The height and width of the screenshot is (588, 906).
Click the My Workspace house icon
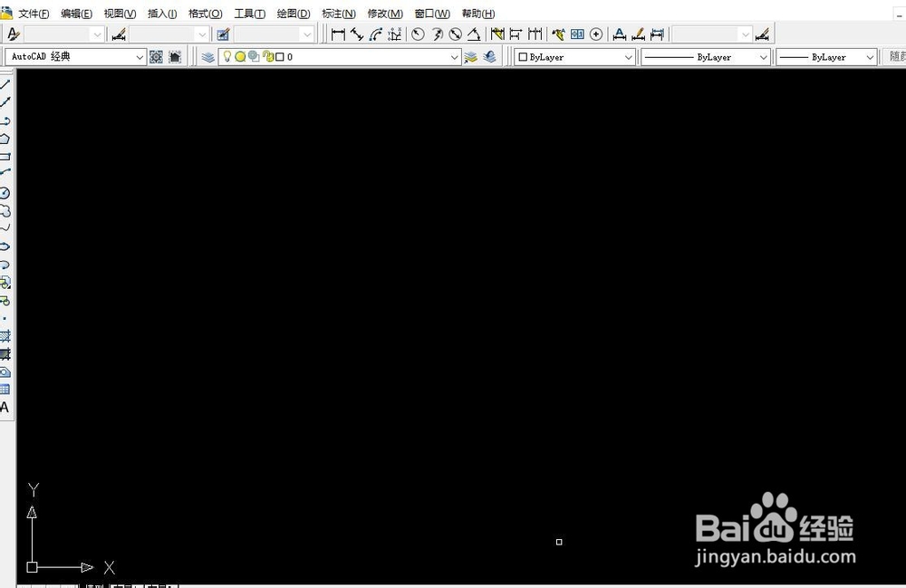(175, 56)
